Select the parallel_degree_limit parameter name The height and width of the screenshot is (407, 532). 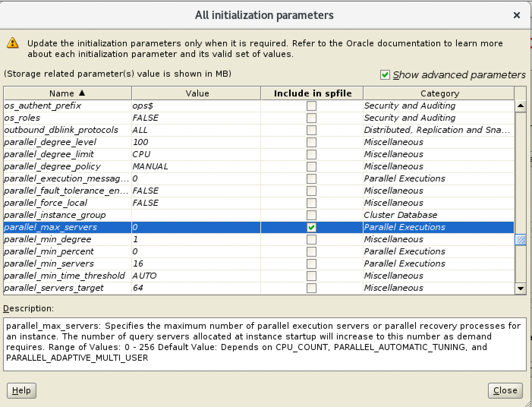click(68, 155)
